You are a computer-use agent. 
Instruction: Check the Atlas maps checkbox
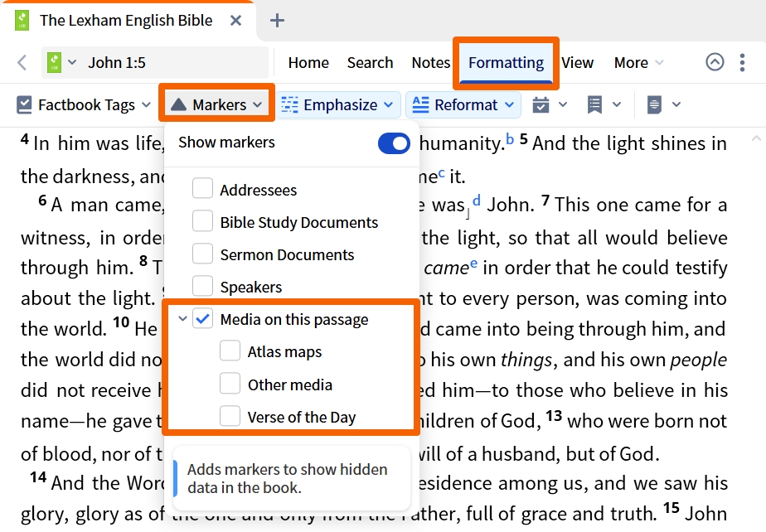pyautogui.click(x=230, y=351)
